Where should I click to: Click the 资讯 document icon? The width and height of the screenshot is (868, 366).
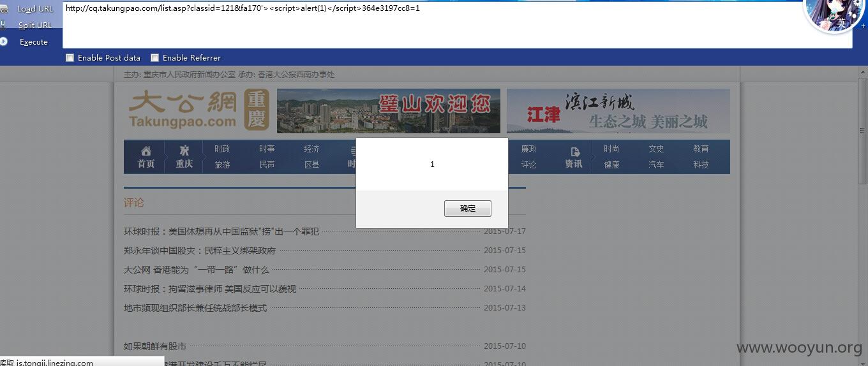(574, 152)
